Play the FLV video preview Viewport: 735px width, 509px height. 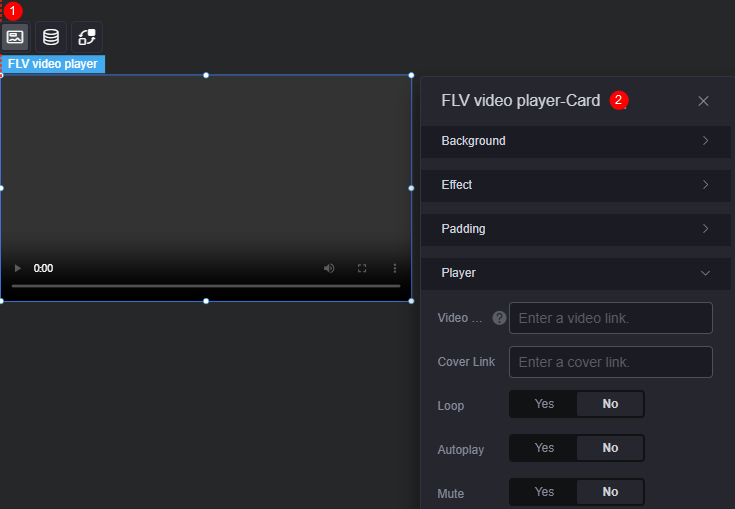click(18, 268)
